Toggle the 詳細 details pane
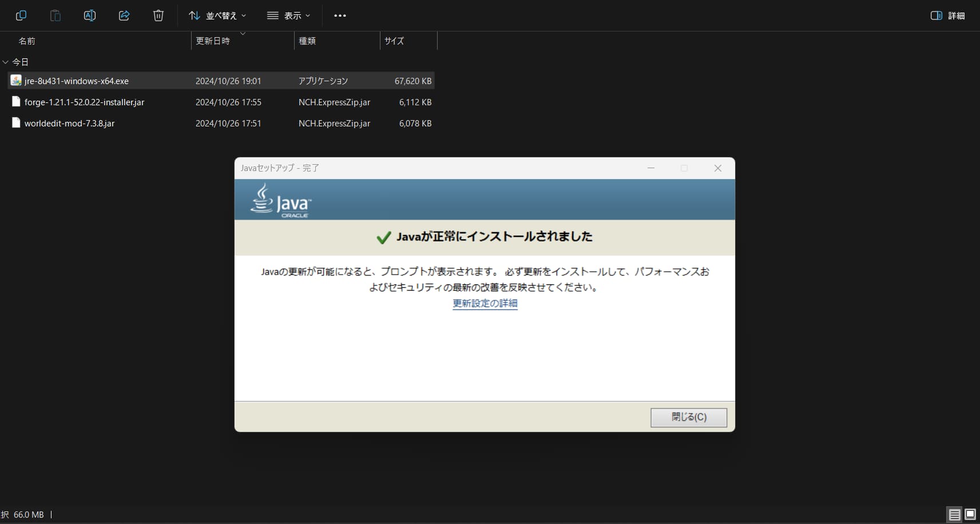 tap(947, 15)
